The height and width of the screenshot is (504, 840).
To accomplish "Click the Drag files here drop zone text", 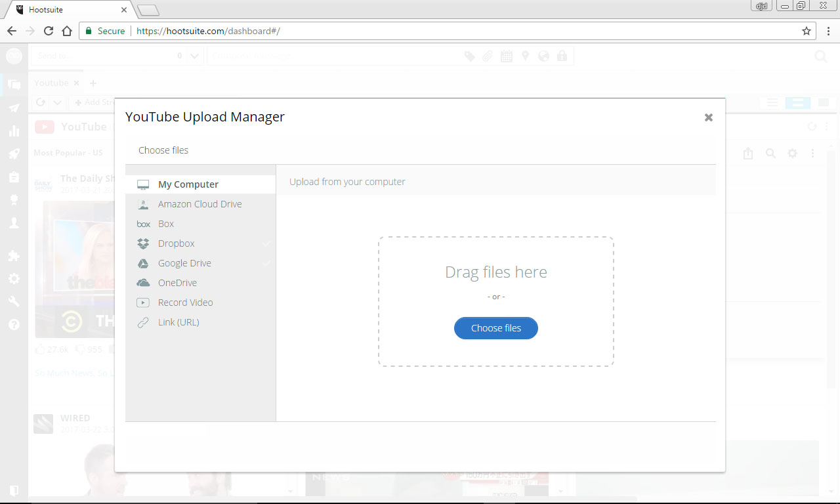I will (x=496, y=272).
